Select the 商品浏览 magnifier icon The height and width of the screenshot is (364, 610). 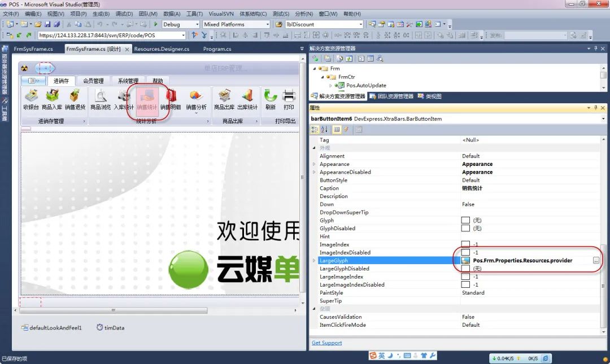(101, 96)
